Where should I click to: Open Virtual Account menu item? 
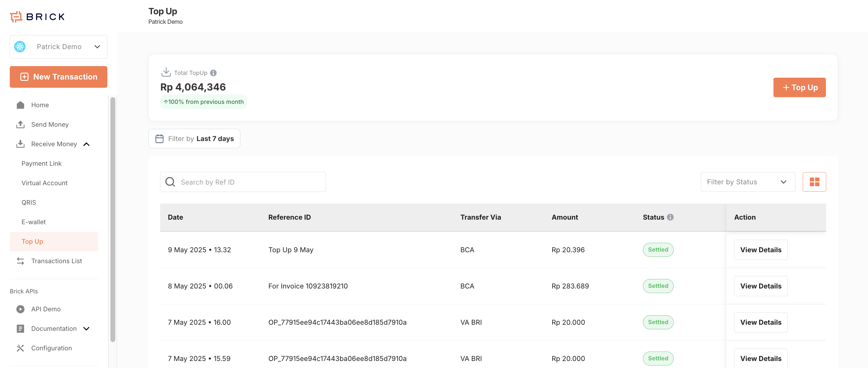pos(45,183)
